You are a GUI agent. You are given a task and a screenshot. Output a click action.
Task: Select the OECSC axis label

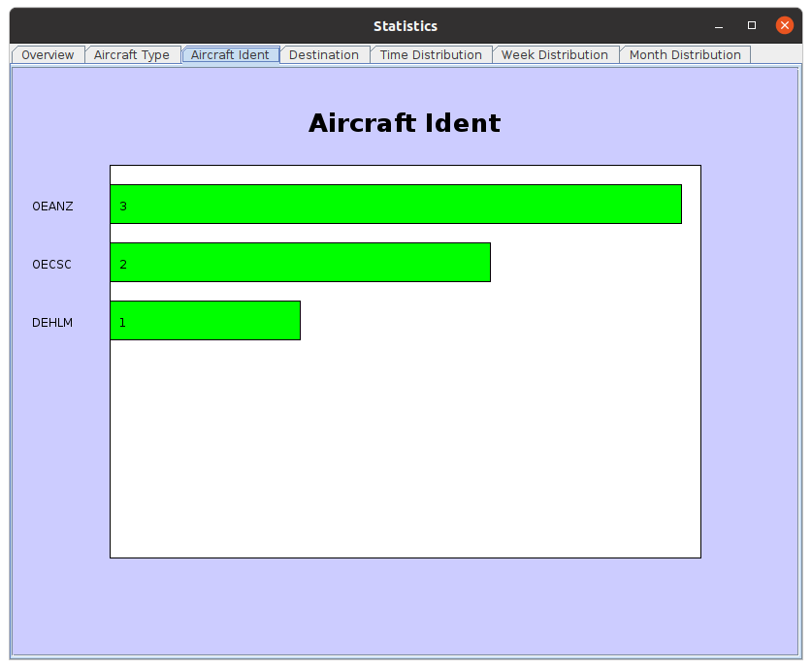(x=52, y=265)
